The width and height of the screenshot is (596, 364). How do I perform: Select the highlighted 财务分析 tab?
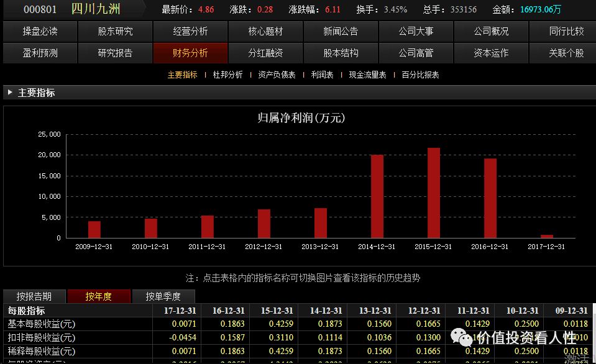pyautogui.click(x=190, y=53)
